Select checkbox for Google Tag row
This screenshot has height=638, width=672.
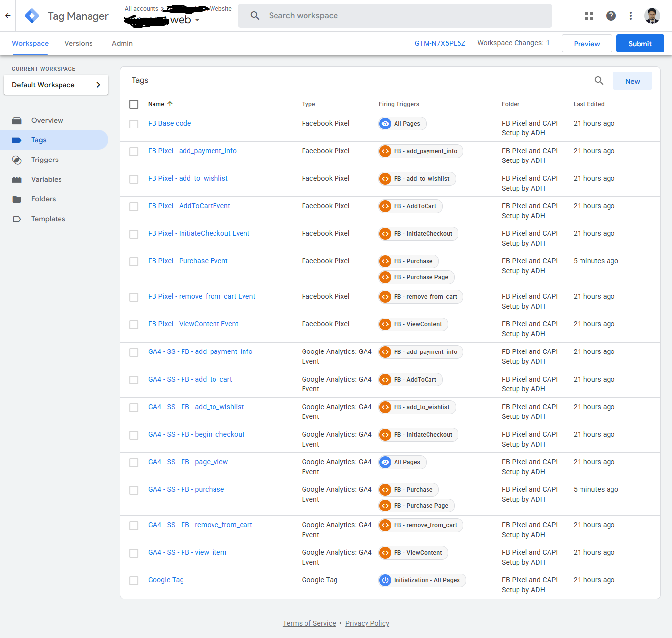[x=134, y=581]
